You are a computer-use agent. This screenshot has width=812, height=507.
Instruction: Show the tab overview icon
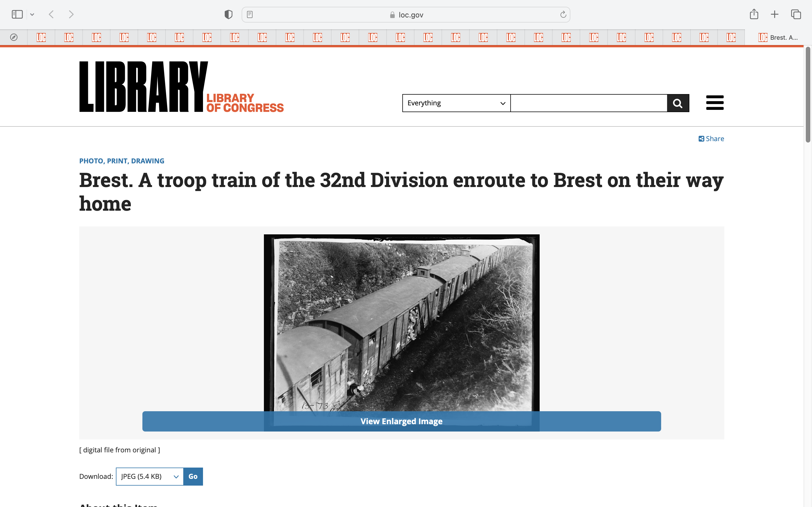click(x=796, y=14)
